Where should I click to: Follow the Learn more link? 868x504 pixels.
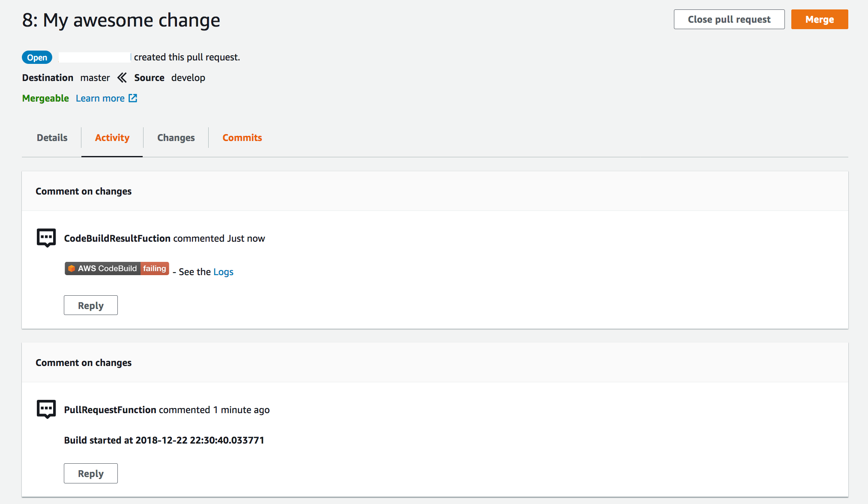click(x=100, y=98)
